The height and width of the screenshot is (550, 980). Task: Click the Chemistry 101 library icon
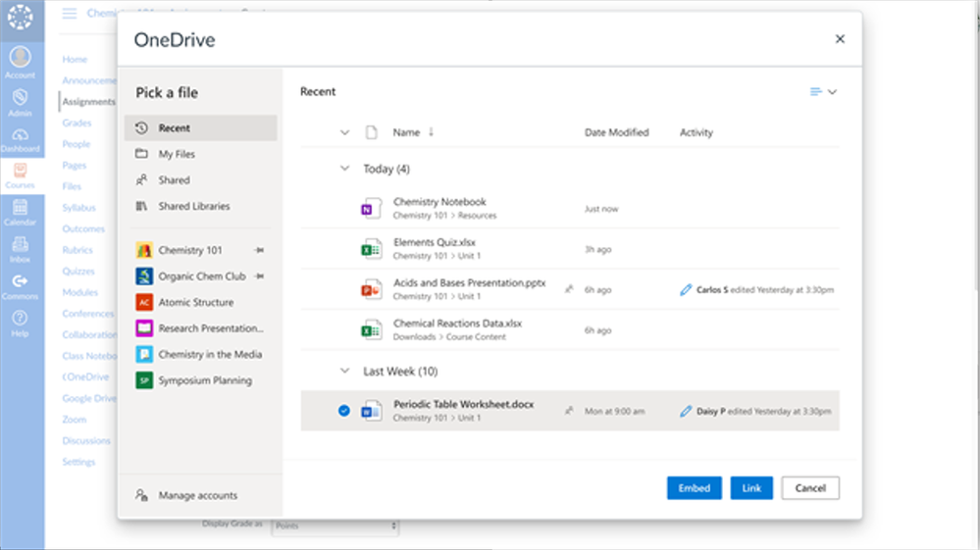coord(144,250)
